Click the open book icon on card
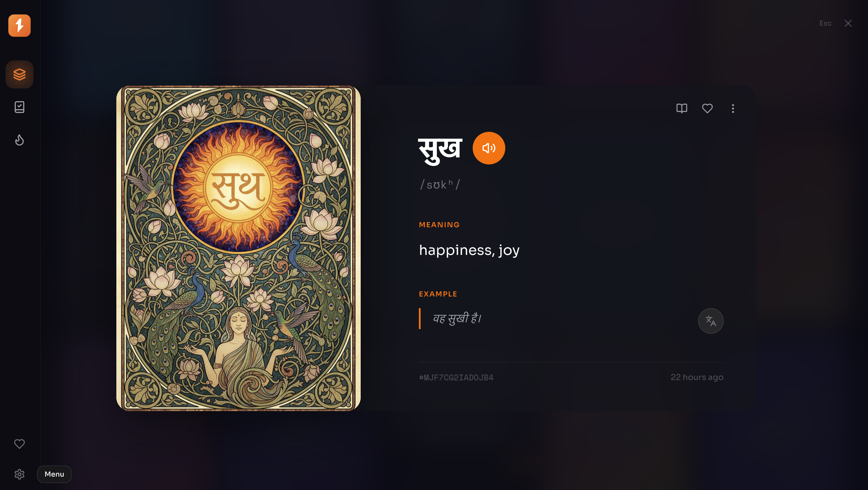This screenshot has height=490, width=868. point(682,109)
